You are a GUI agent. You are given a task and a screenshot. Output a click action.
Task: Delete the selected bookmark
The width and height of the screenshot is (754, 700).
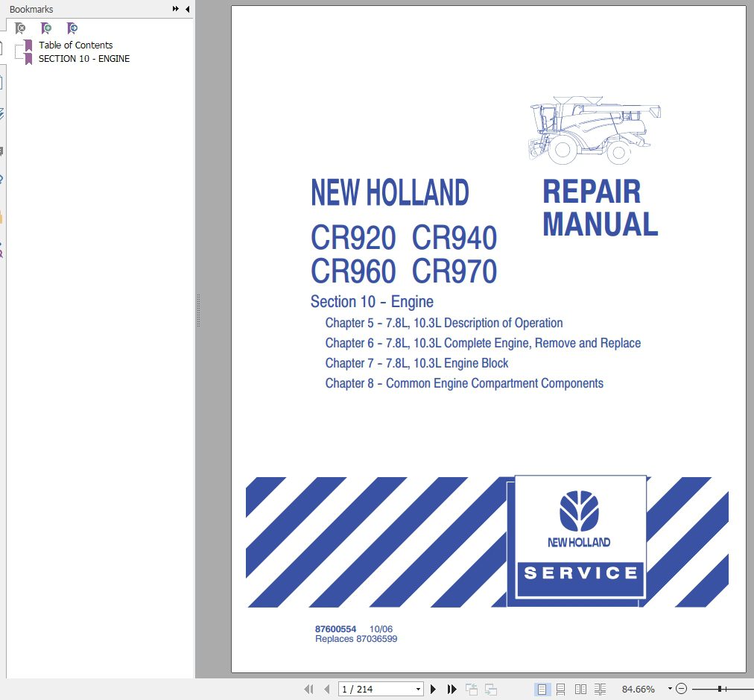pyautogui.click(x=19, y=28)
